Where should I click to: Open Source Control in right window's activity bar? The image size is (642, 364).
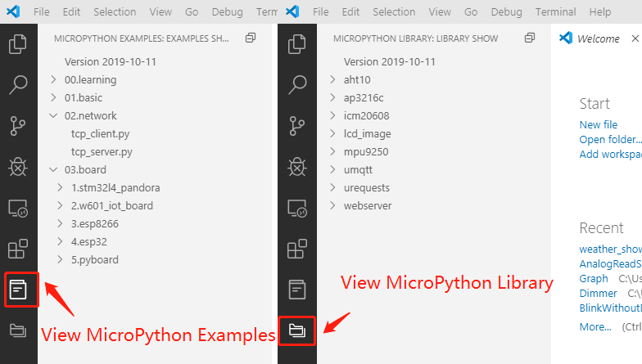298,126
